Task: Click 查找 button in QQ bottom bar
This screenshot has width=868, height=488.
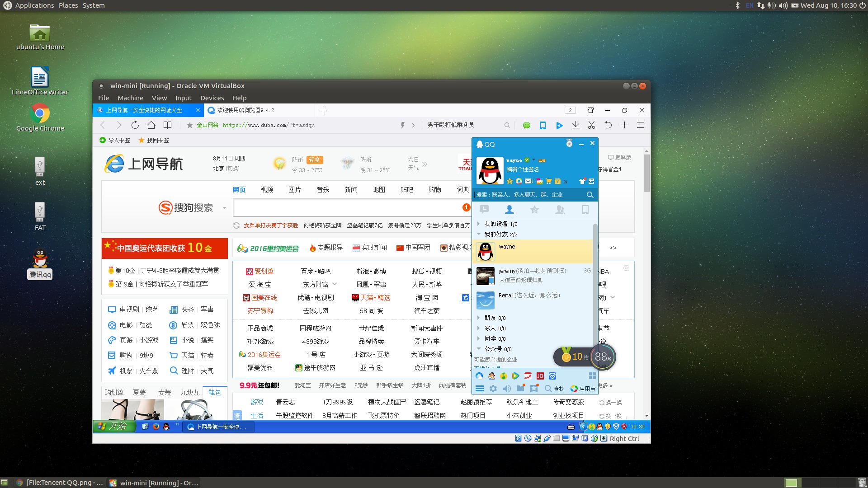Action: [555, 389]
